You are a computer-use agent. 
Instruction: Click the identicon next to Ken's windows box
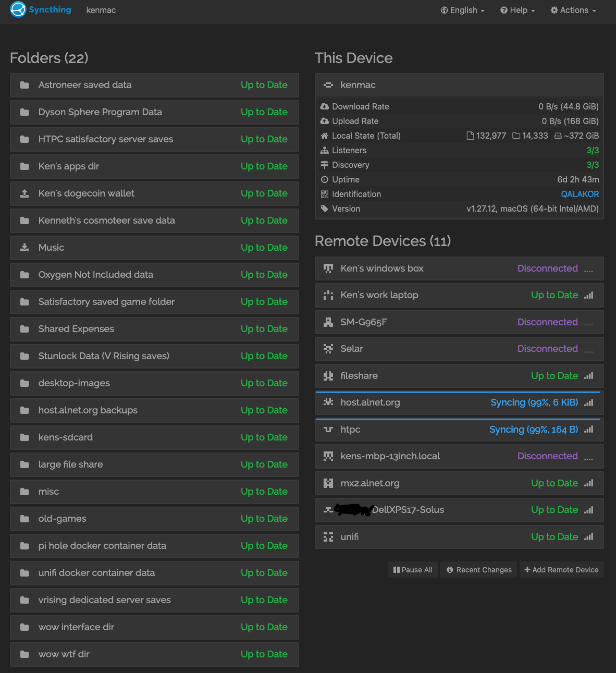click(x=328, y=268)
